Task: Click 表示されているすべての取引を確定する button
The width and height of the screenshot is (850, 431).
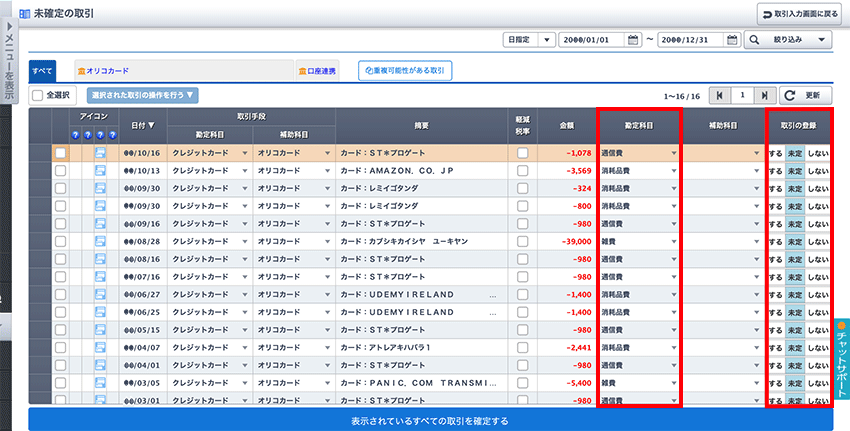Action: 430,420
